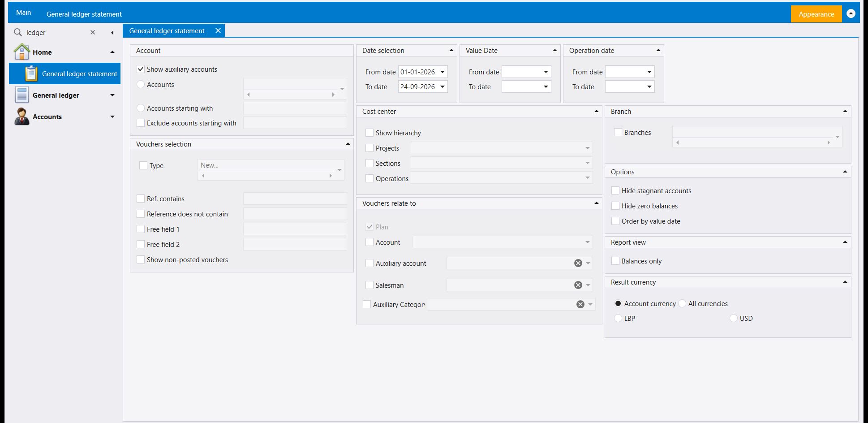Collapse the Vouchers selection section
The height and width of the screenshot is (423, 868).
coord(348,144)
